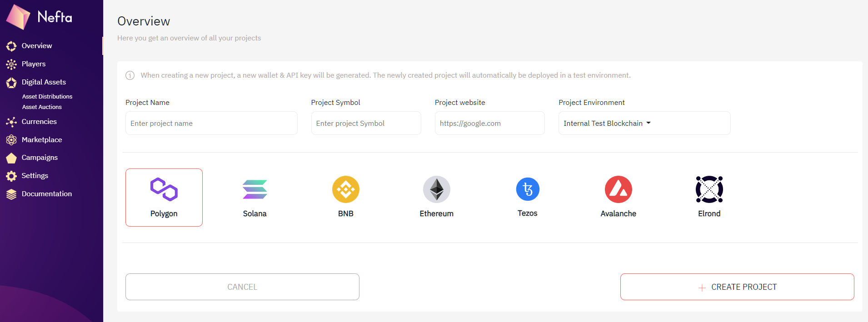Screen dimensions: 868x322
Task: Click the info icon beside the project notice
Action: point(130,75)
